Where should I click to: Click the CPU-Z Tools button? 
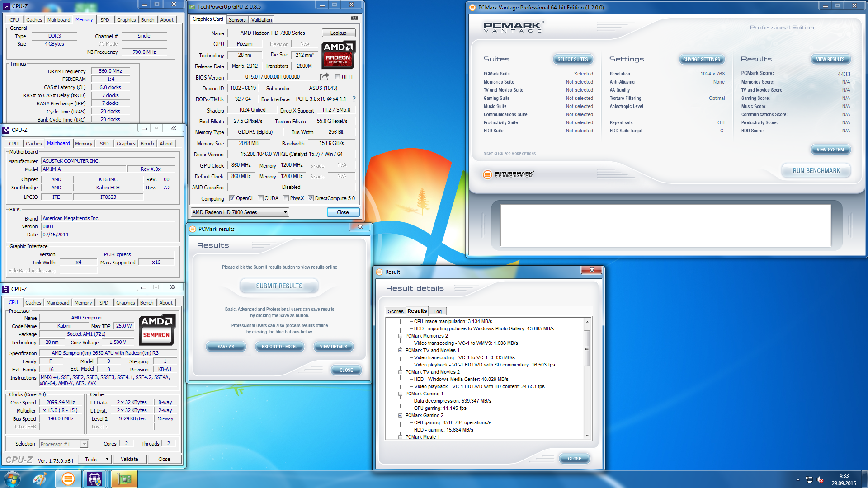[x=90, y=459]
